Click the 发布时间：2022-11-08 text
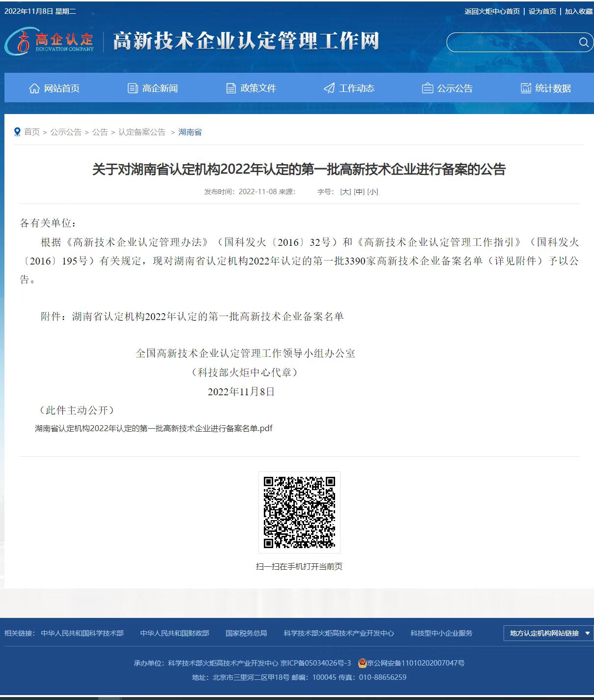The height and width of the screenshot is (700, 594). point(241,192)
